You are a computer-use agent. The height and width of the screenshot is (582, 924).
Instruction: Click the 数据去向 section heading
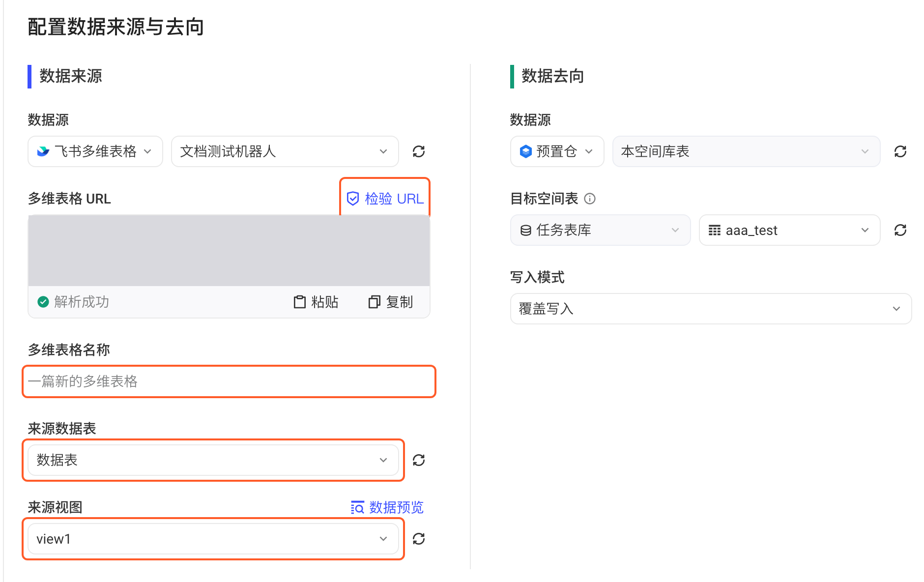tap(552, 76)
